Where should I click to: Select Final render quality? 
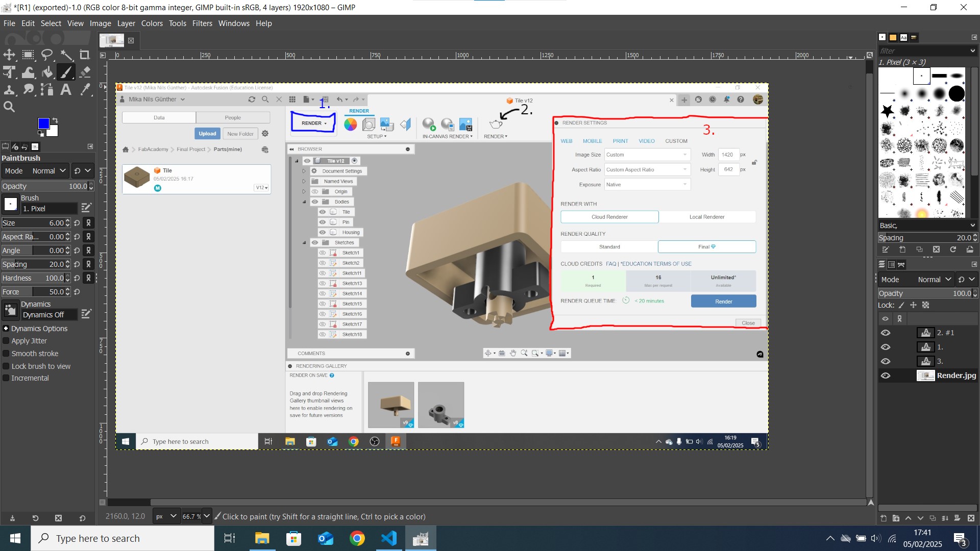(707, 245)
